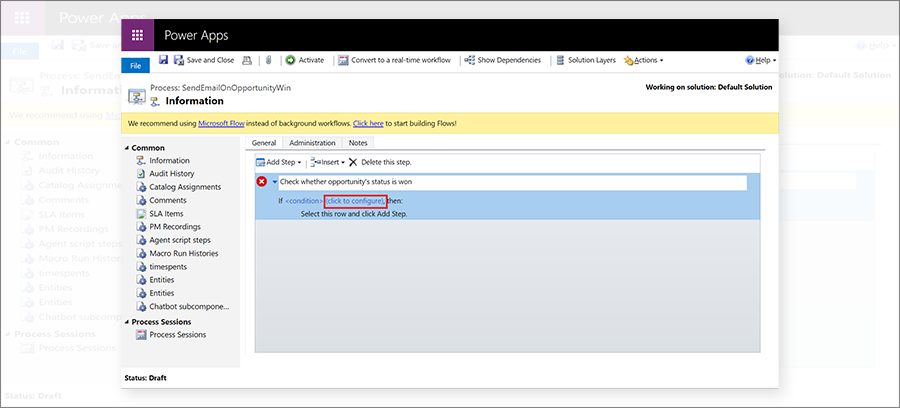The height and width of the screenshot is (408, 900).
Task: Collapse the Process Sessions section triangle
Action: (x=127, y=322)
